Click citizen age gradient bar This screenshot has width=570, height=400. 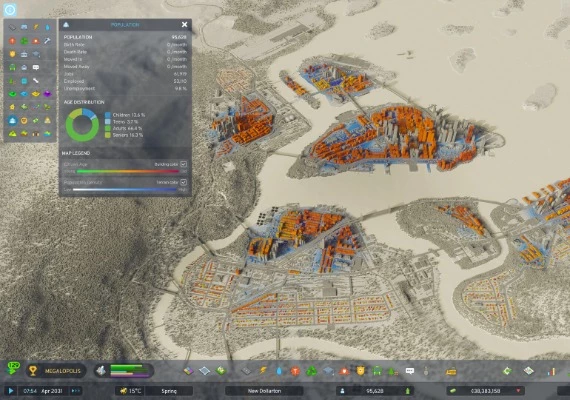pos(128,171)
